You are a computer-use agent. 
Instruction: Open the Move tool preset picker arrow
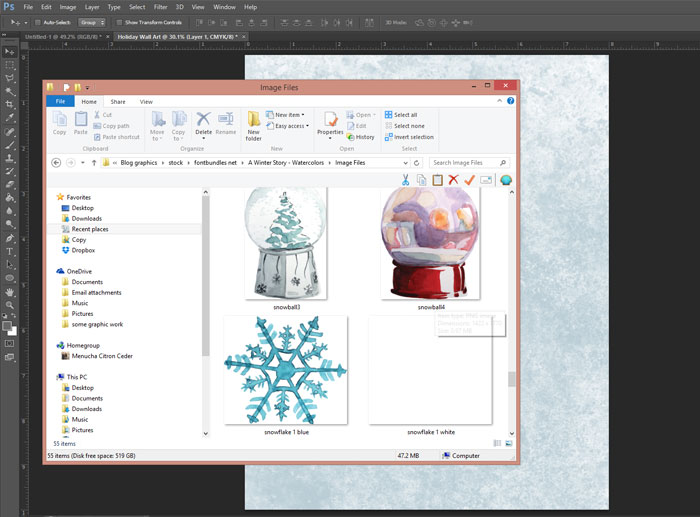click(x=26, y=22)
